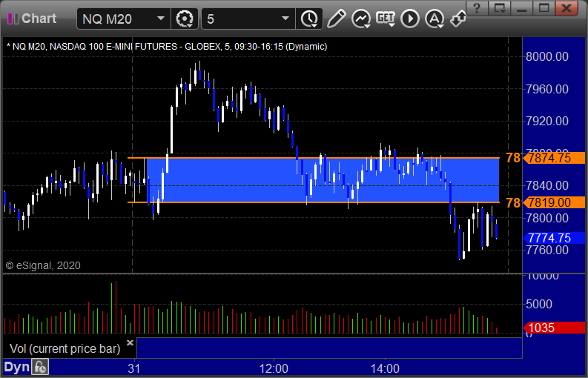This screenshot has width=588, height=378.
Task: Open the help question mark button
Action: [478, 8]
